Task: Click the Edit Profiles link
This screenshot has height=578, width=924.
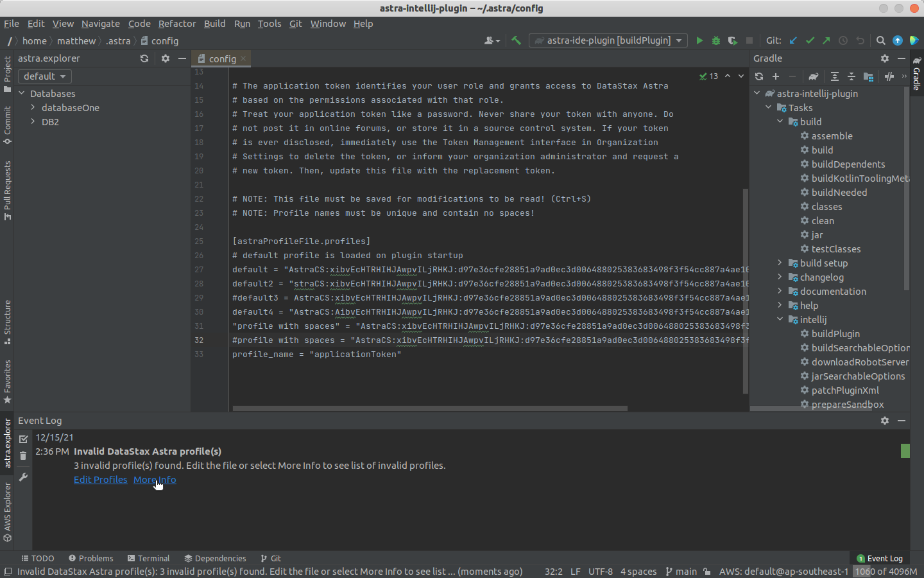Action: coord(101,480)
